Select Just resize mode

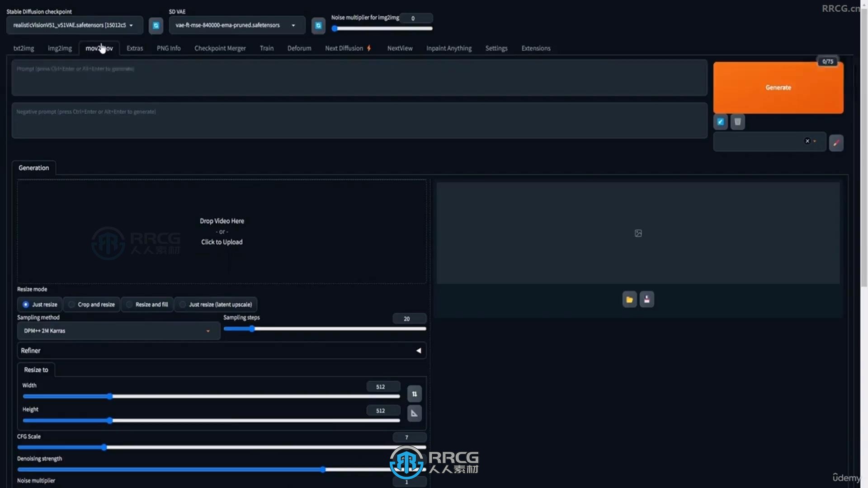40,305
